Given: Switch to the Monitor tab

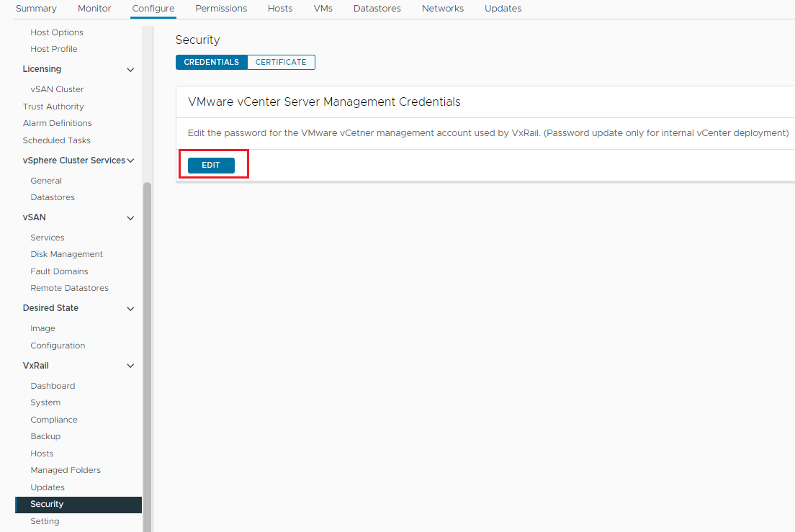Looking at the screenshot, I should [94, 9].
